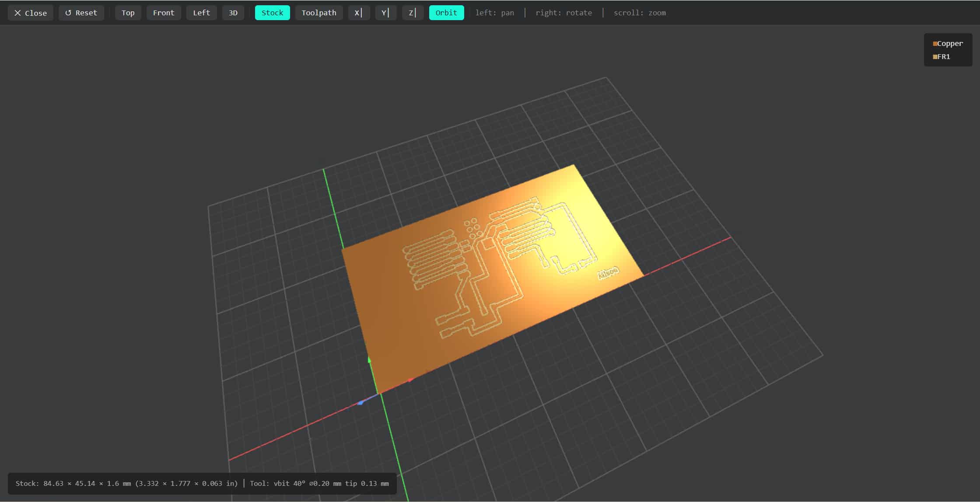Enable Toolpath display
980x502 pixels.
[318, 13]
